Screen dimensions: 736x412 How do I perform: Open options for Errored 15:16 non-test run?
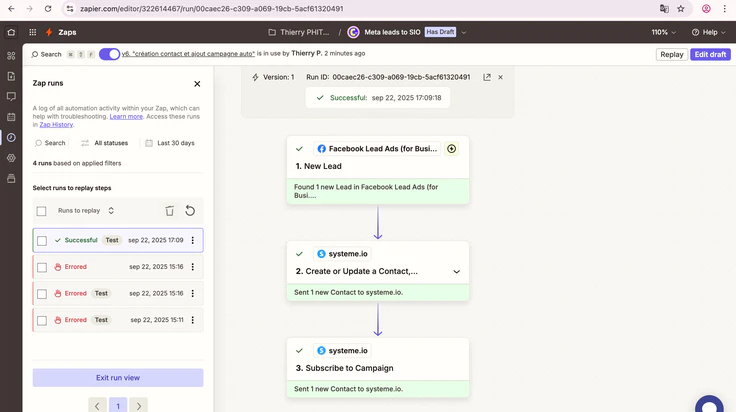(192, 267)
